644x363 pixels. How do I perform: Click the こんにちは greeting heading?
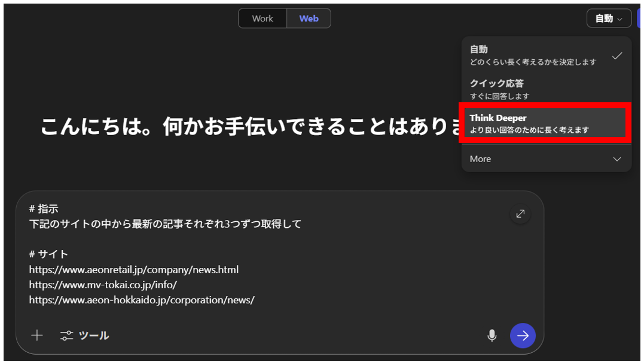[251, 126]
